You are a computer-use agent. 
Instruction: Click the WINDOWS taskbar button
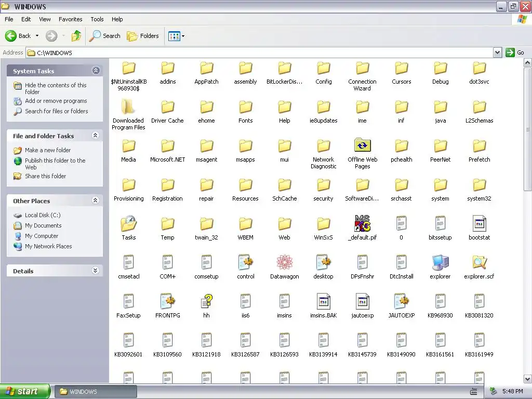[96, 392]
